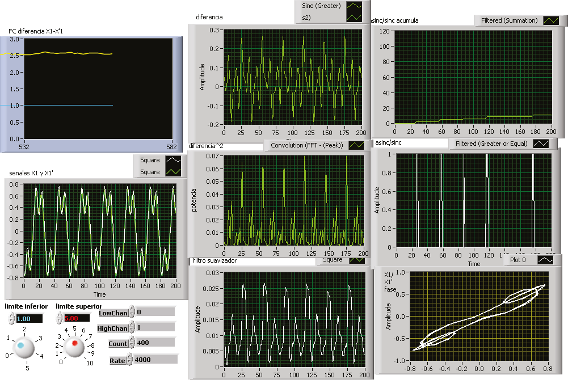Click the Convolution (FFT - (Peak)) plot icon
Screen dimensions: 568x392
click(x=357, y=145)
